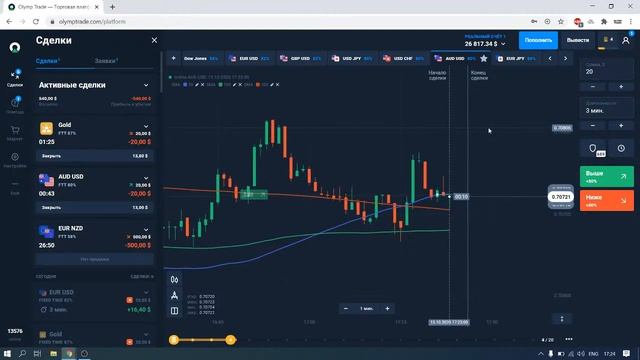This screenshot has height=360, width=640.
Task: Open the real account balance dropdown
Action: [x=485, y=40]
